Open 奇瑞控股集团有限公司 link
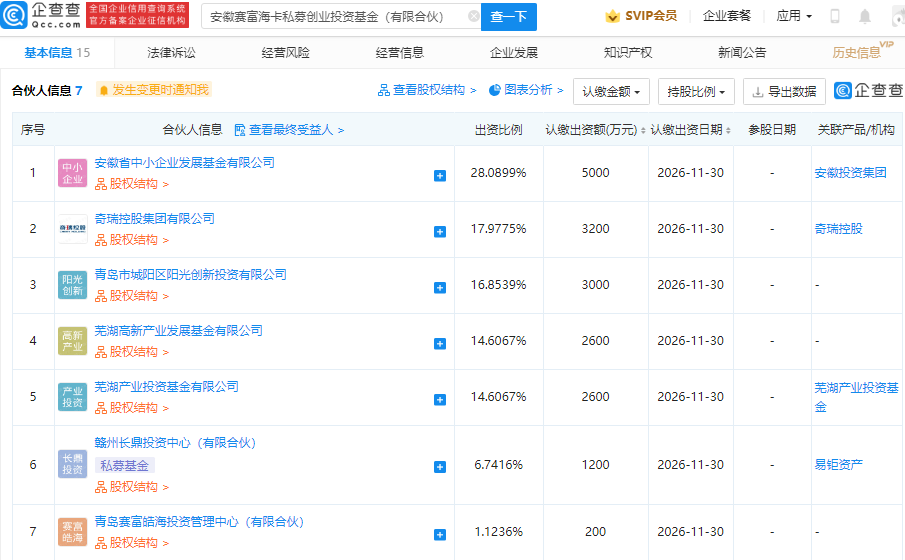 click(x=155, y=219)
